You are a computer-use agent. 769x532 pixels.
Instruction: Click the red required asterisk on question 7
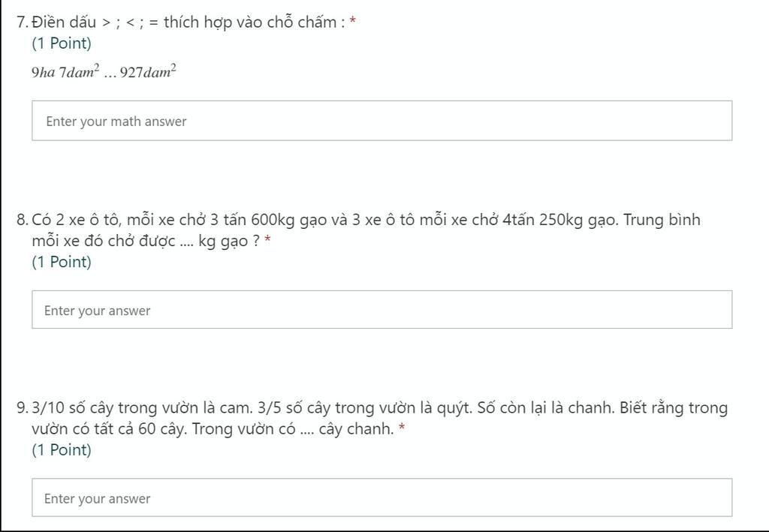pyautogui.click(x=353, y=22)
